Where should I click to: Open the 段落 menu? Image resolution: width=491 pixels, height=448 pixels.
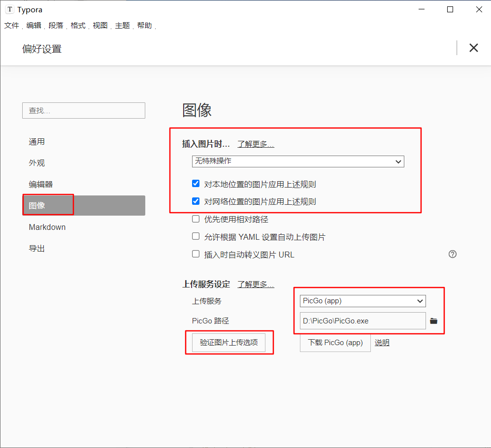56,26
